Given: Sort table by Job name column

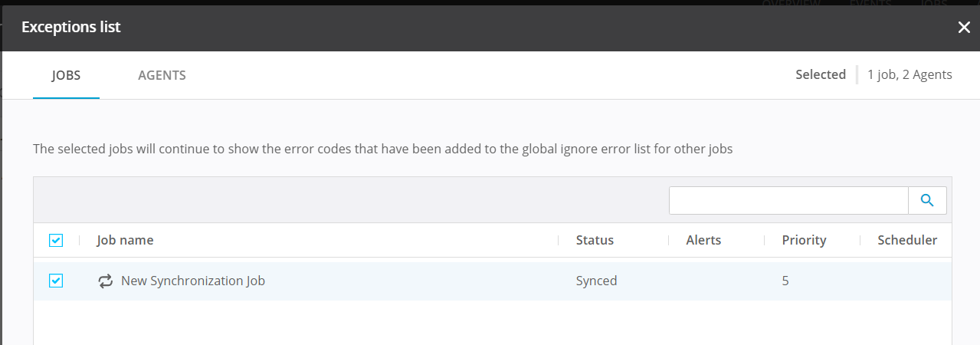Looking at the screenshot, I should coord(125,240).
